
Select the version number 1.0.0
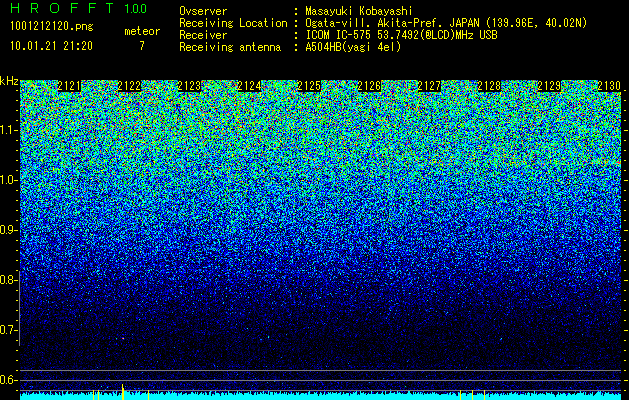tap(136, 8)
